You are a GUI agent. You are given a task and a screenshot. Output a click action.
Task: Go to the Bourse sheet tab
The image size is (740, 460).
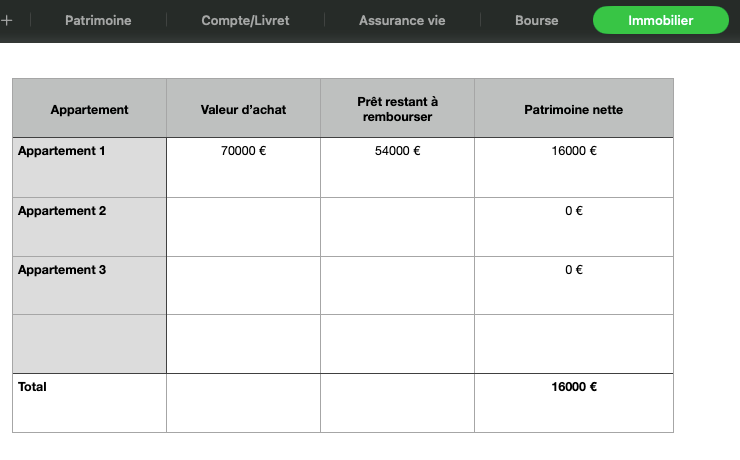(x=537, y=20)
